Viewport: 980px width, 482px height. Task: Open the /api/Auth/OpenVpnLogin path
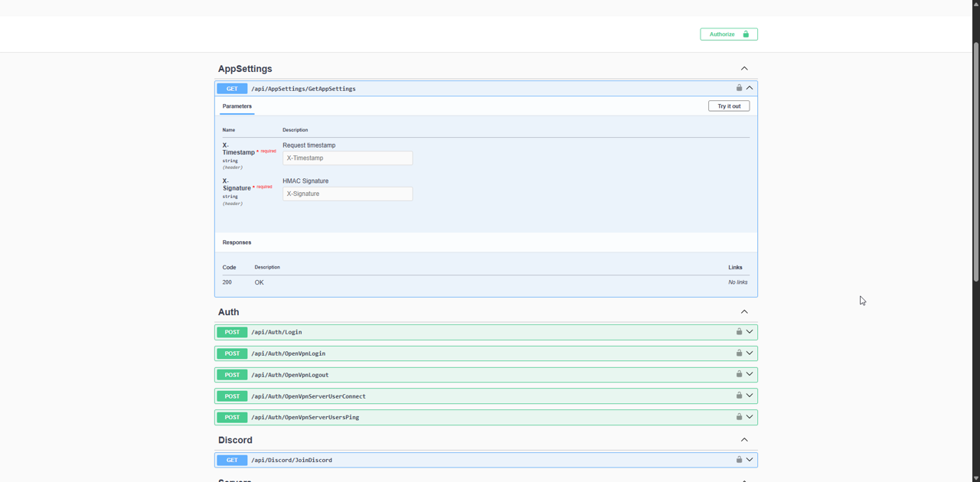[289, 353]
